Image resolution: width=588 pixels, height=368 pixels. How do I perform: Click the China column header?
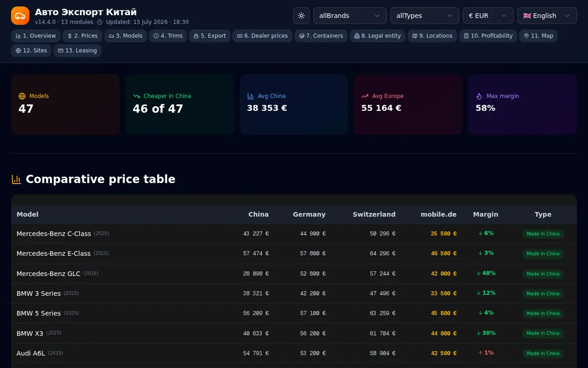[x=258, y=214]
